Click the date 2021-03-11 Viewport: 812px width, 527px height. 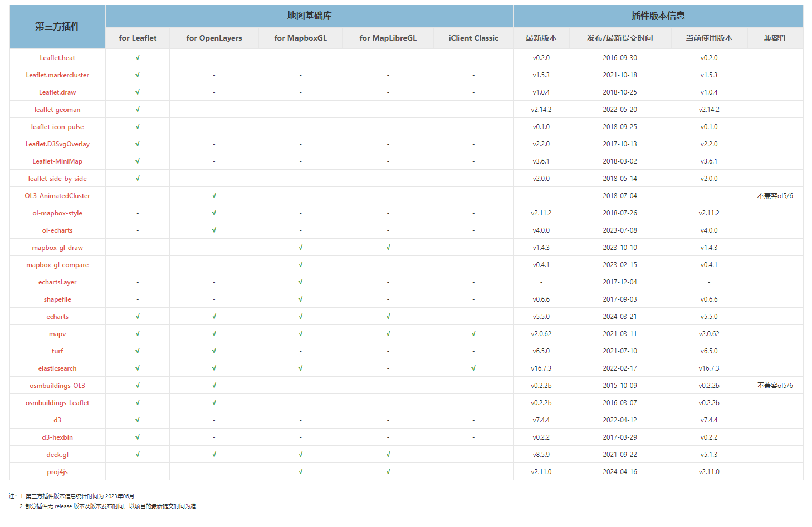(620, 334)
